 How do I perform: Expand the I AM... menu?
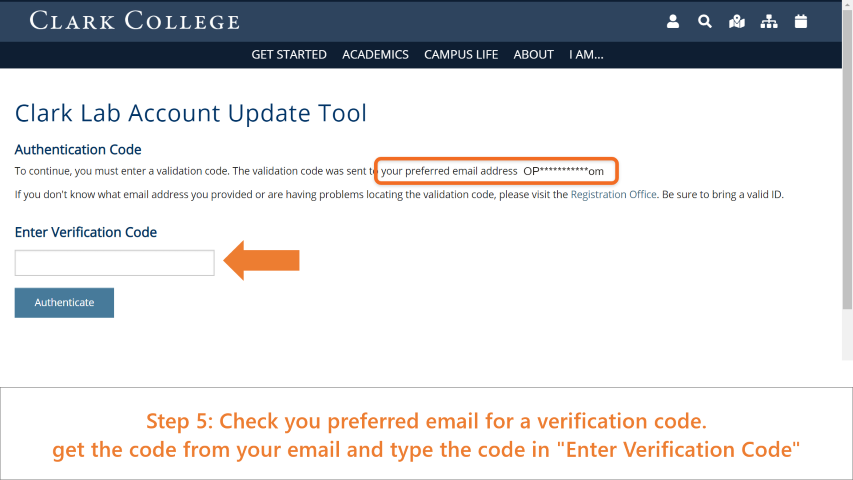pyautogui.click(x=586, y=54)
